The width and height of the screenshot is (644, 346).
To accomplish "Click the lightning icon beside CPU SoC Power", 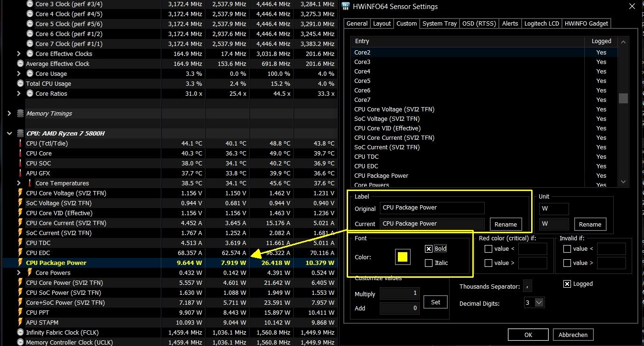I will point(20,292).
